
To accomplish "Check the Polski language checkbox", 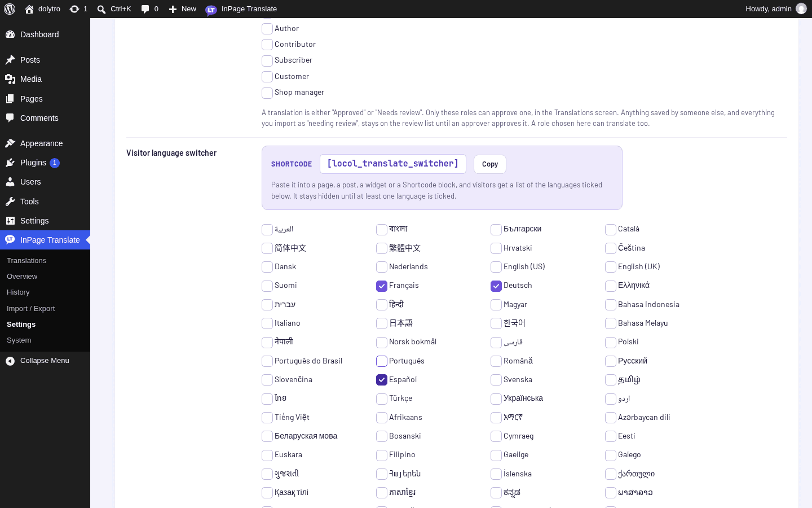I will [611, 343].
